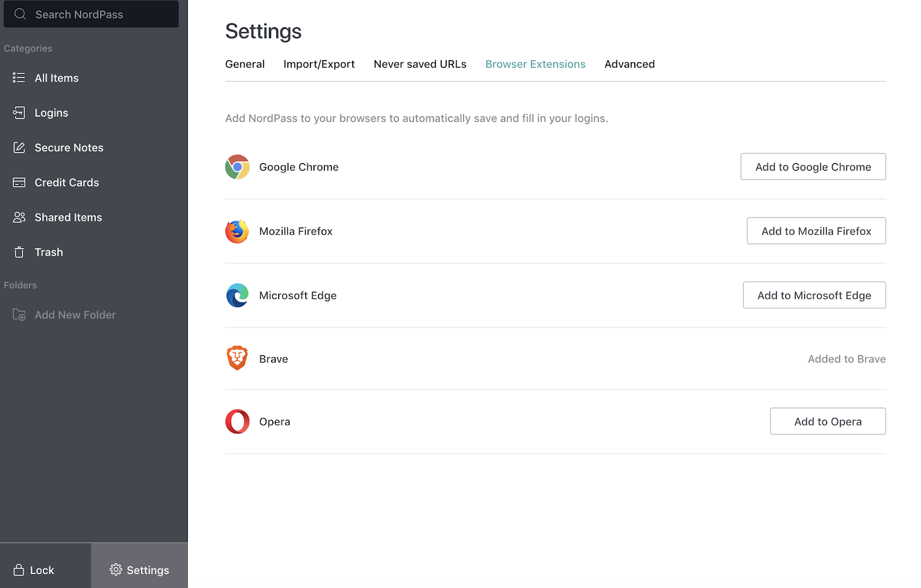Click the Settings gear icon
Viewport: 921px width, 588px height.
click(116, 569)
